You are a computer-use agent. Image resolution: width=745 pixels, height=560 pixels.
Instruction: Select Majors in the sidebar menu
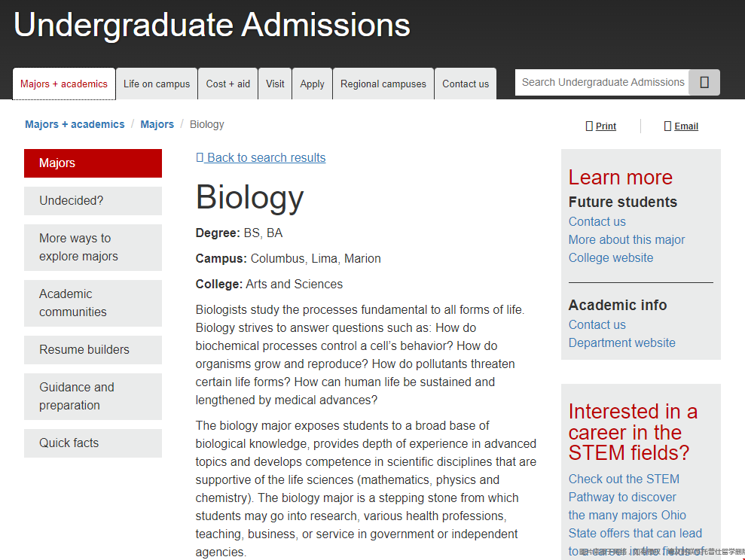tap(93, 163)
